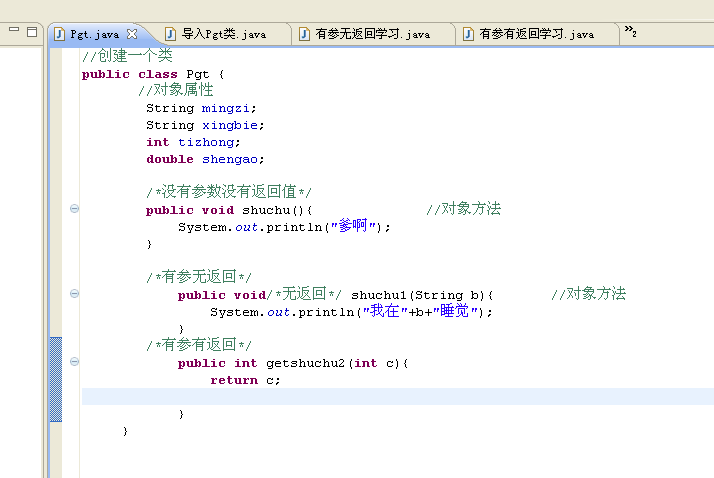Click the inline comment /*无返回*/

pyautogui.click(x=304, y=294)
